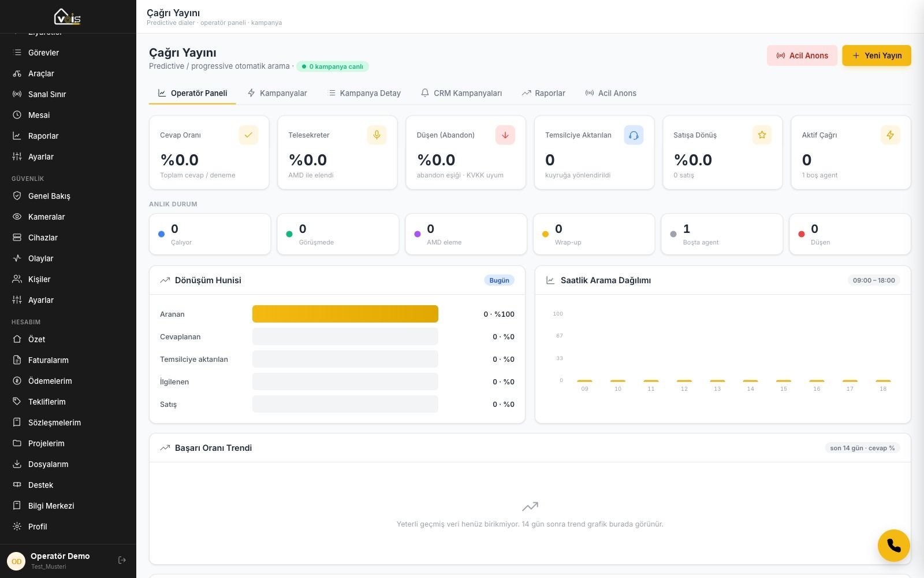
Task: Click the star icon on Satışa Dönüş card
Action: point(762,135)
